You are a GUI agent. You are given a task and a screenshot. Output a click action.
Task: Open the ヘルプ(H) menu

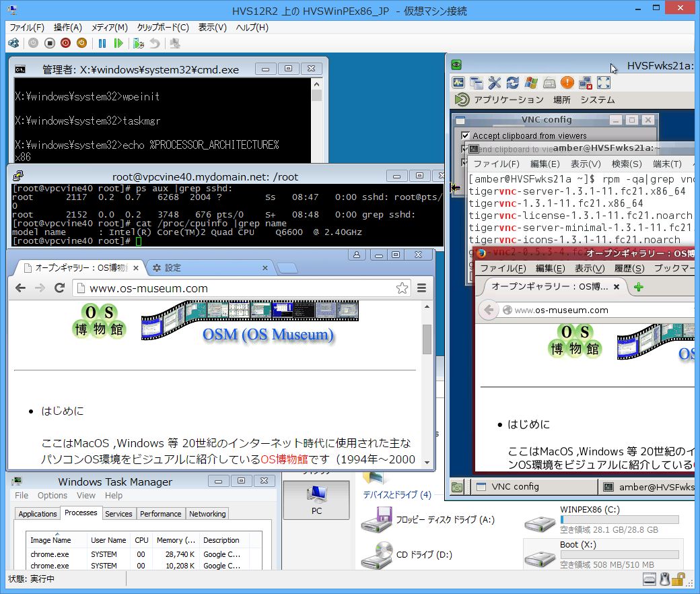[x=252, y=27]
